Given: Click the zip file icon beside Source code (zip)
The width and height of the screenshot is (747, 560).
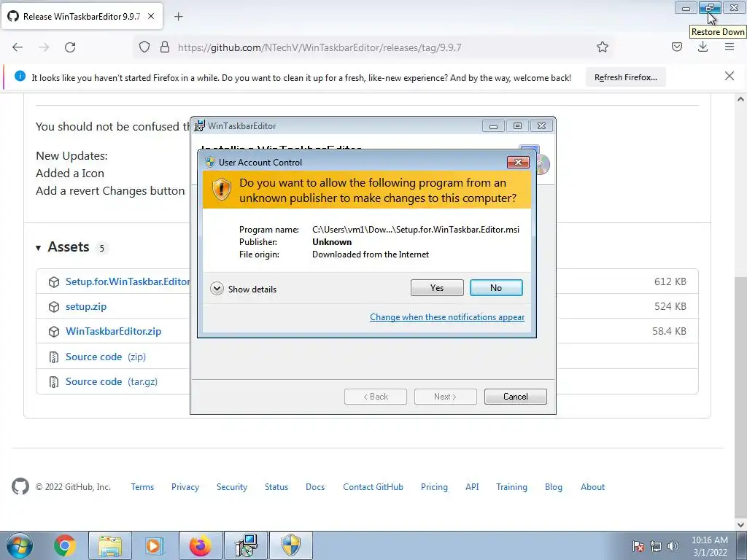Looking at the screenshot, I should (x=54, y=357).
